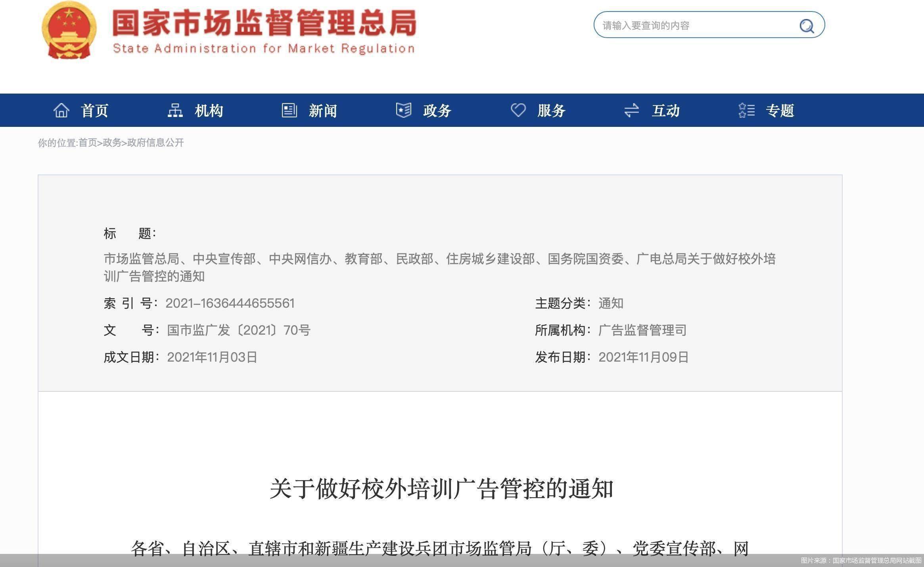Click the arrows icon beside 互动
This screenshot has width=924, height=567.
pyautogui.click(x=631, y=110)
